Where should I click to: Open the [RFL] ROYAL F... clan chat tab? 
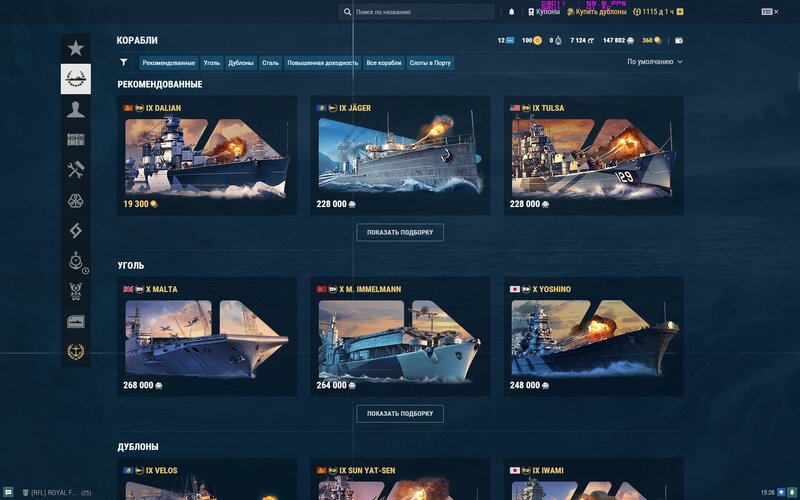[57, 493]
